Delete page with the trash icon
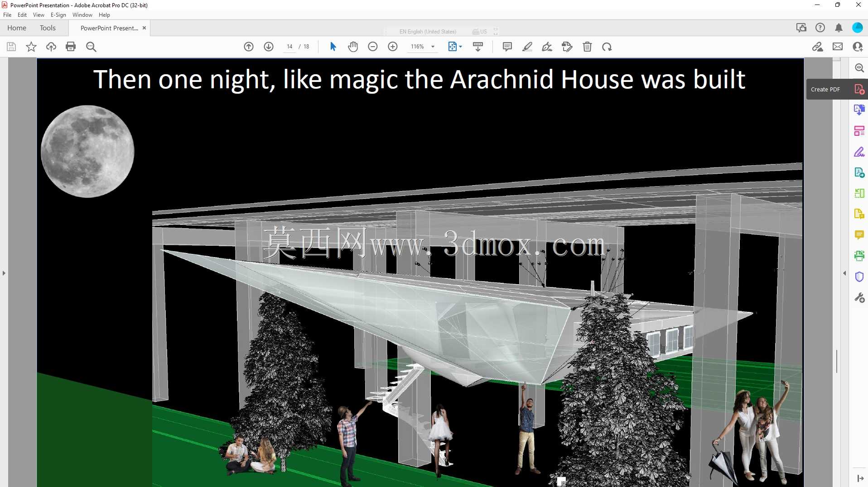This screenshot has height=487, width=868. pos(587,47)
